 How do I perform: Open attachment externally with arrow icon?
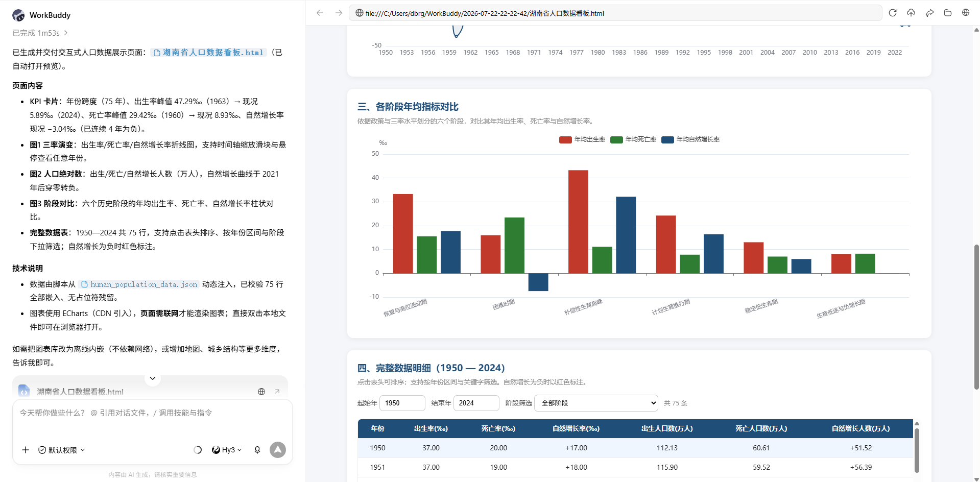[x=277, y=392]
